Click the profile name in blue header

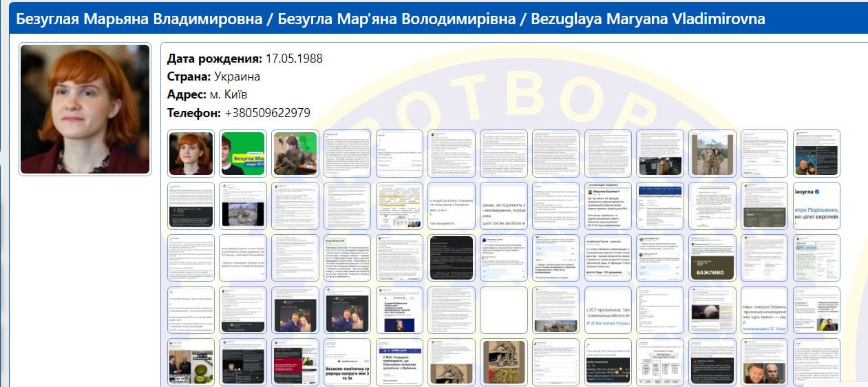coord(390,19)
